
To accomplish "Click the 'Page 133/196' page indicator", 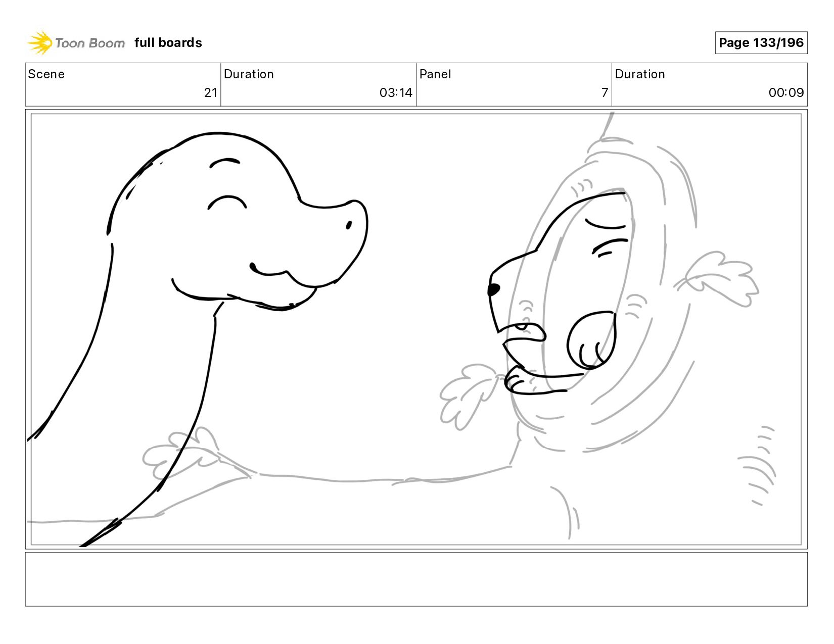I will [761, 43].
